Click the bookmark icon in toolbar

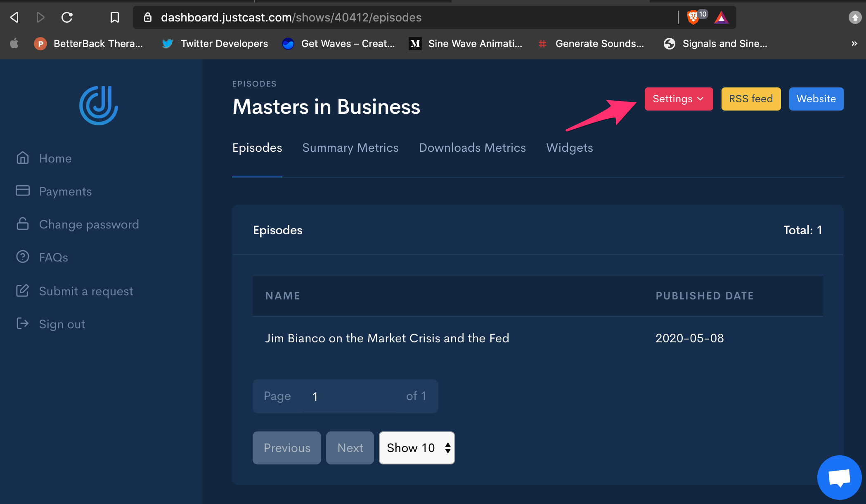pyautogui.click(x=114, y=17)
